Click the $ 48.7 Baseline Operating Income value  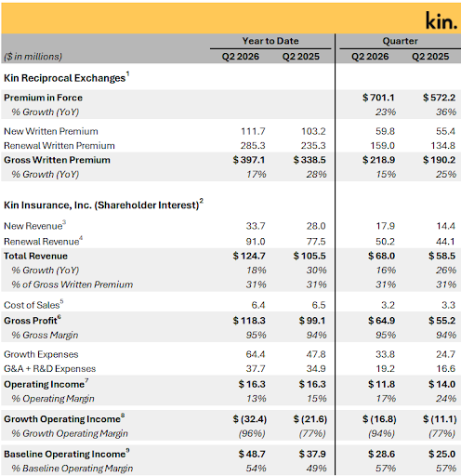252,454
